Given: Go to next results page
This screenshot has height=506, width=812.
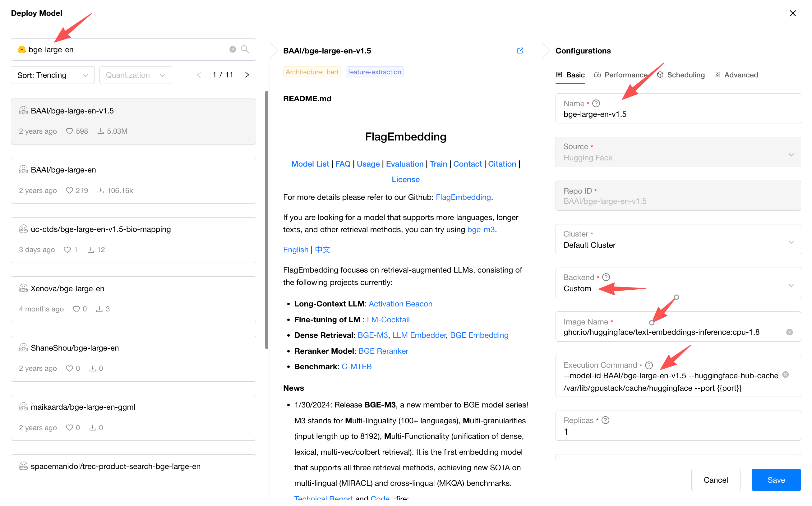Looking at the screenshot, I should tap(247, 75).
